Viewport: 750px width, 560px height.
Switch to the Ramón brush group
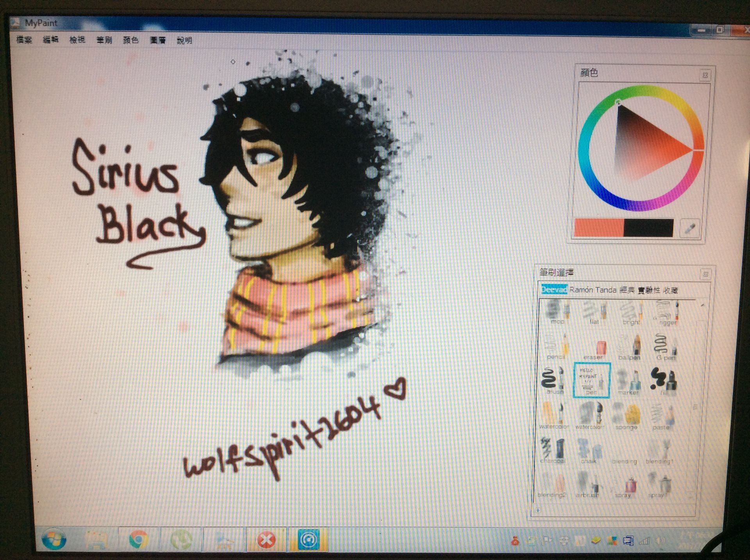(581, 290)
